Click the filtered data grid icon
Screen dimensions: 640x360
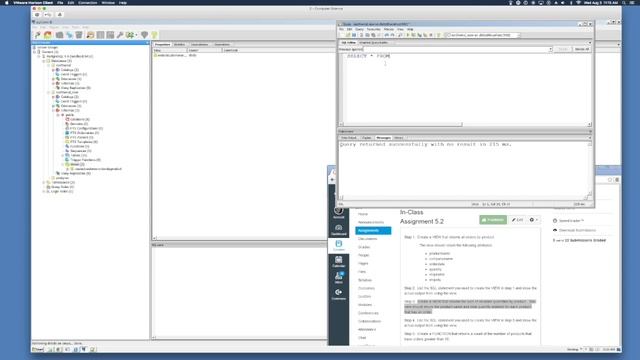tap(110, 36)
